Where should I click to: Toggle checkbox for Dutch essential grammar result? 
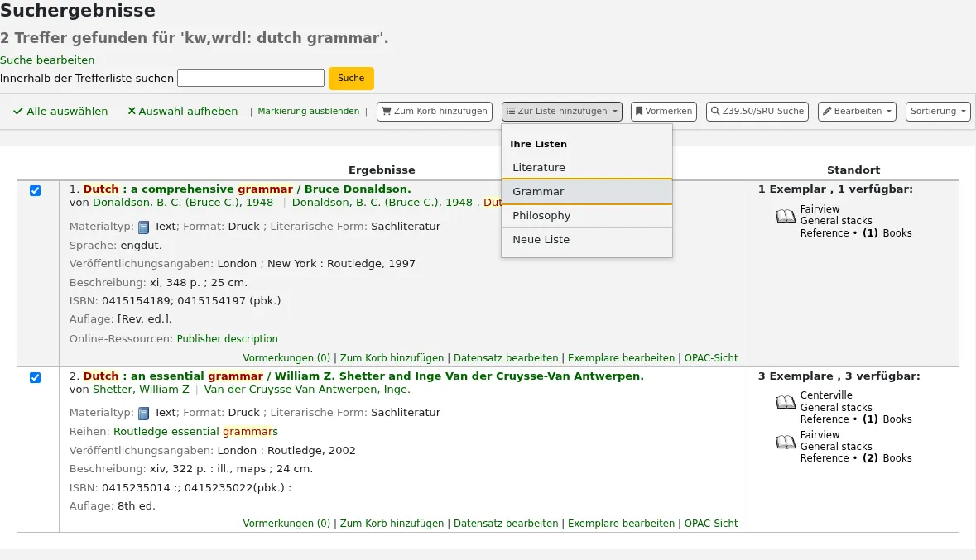(36, 377)
